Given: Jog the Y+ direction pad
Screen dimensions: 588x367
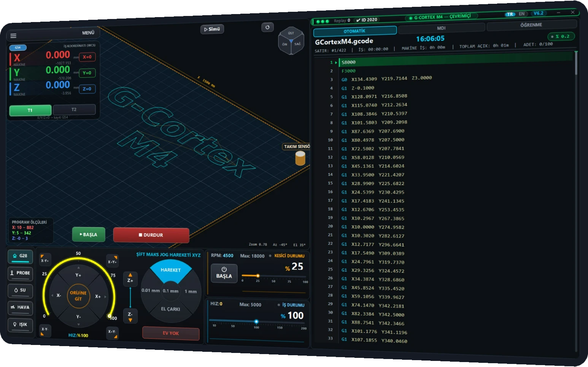Looking at the screenshot, I should (x=78, y=274).
